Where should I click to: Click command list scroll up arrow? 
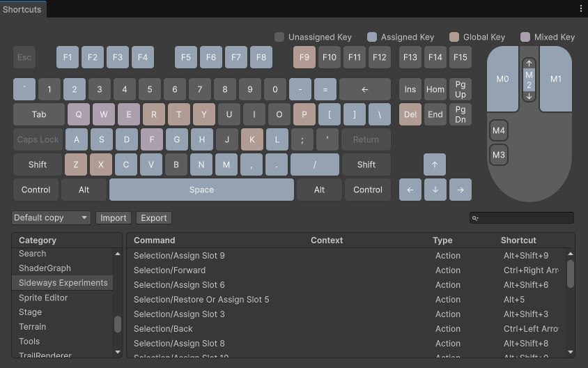click(571, 254)
